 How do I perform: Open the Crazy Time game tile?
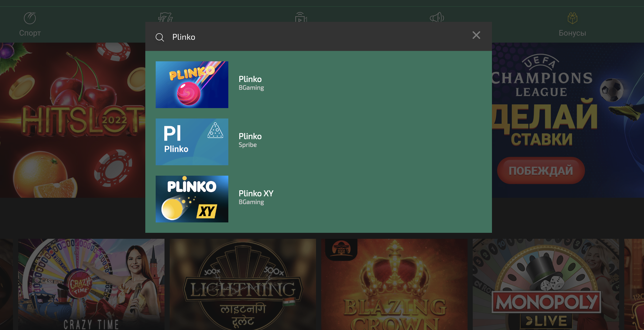point(91,285)
